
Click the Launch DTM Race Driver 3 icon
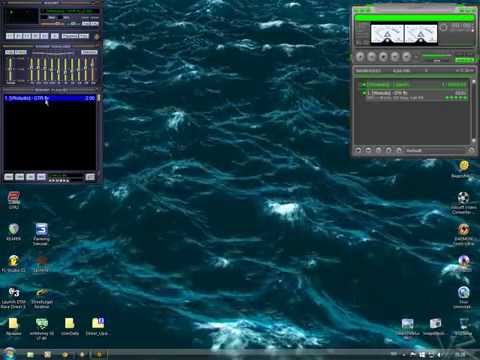[x=13, y=298]
